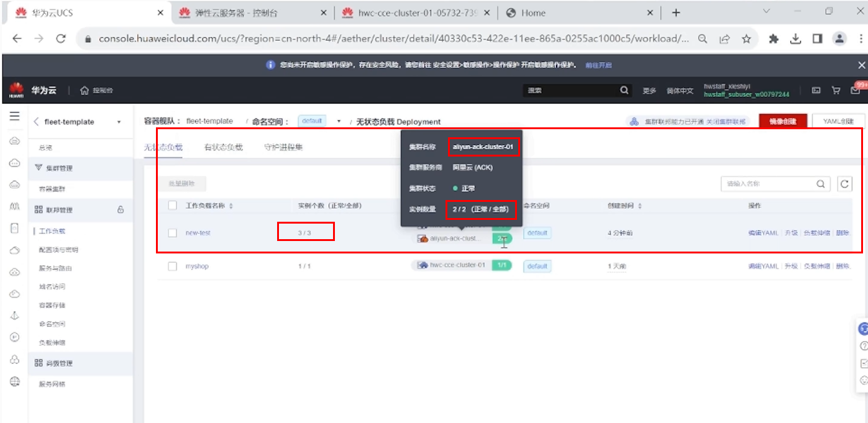The height and width of the screenshot is (423, 868).
Task: Open the smiley feedback icon at right edge
Action: point(864,380)
